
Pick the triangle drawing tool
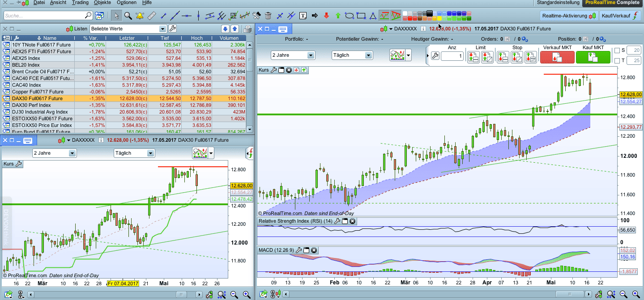click(373, 16)
